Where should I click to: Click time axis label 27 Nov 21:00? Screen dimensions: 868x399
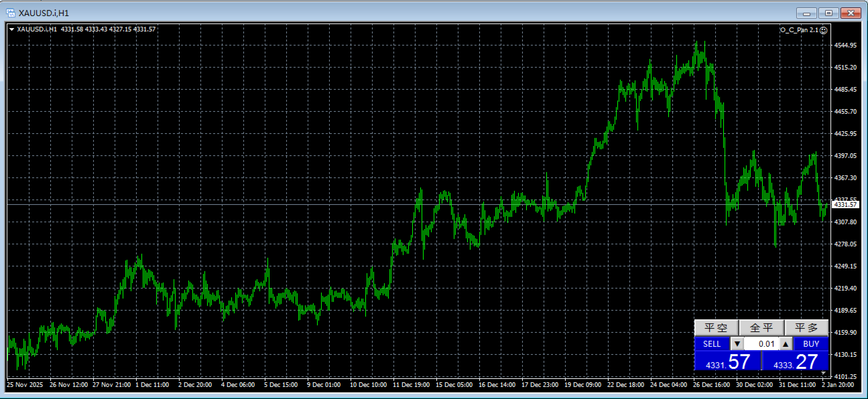pyautogui.click(x=112, y=385)
